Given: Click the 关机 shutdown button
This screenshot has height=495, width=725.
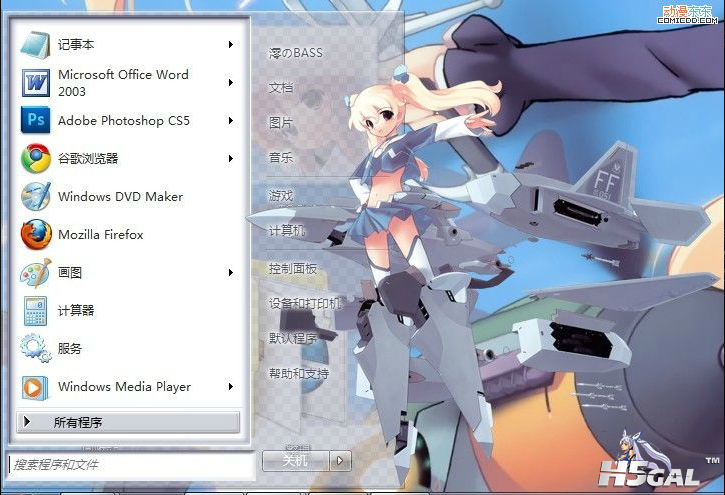Looking at the screenshot, I should (295, 461).
